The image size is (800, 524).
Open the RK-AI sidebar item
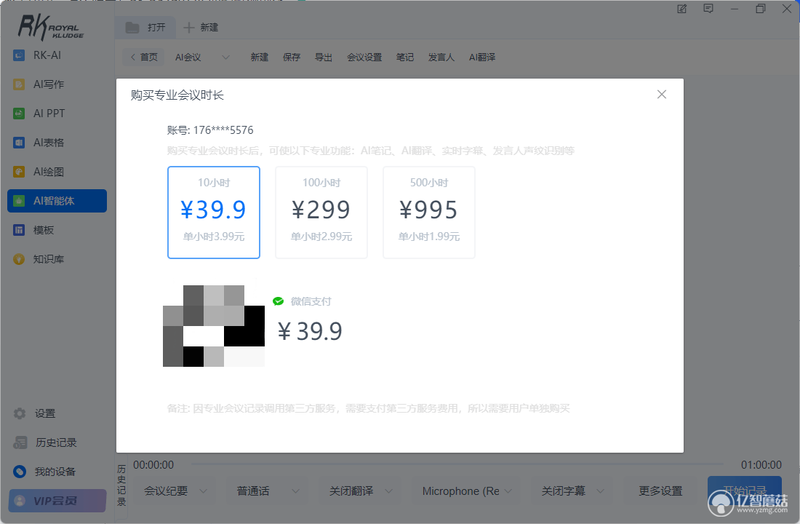pyautogui.click(x=57, y=55)
